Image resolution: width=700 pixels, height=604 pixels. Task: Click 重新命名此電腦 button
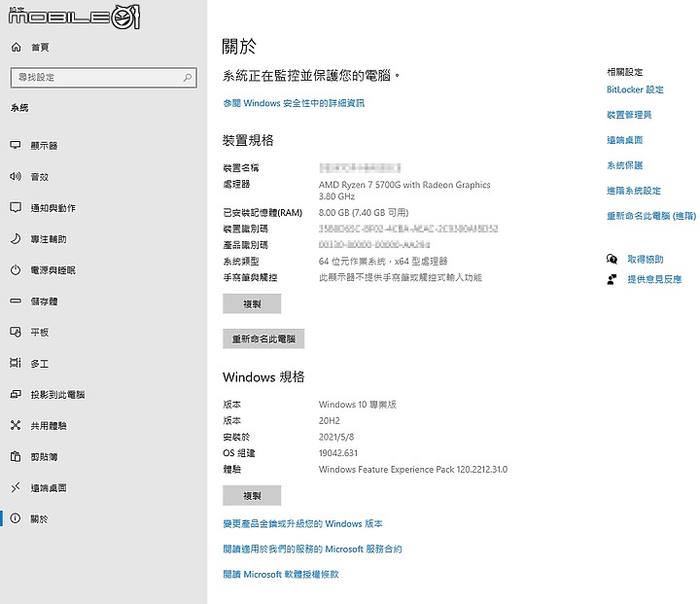263,338
